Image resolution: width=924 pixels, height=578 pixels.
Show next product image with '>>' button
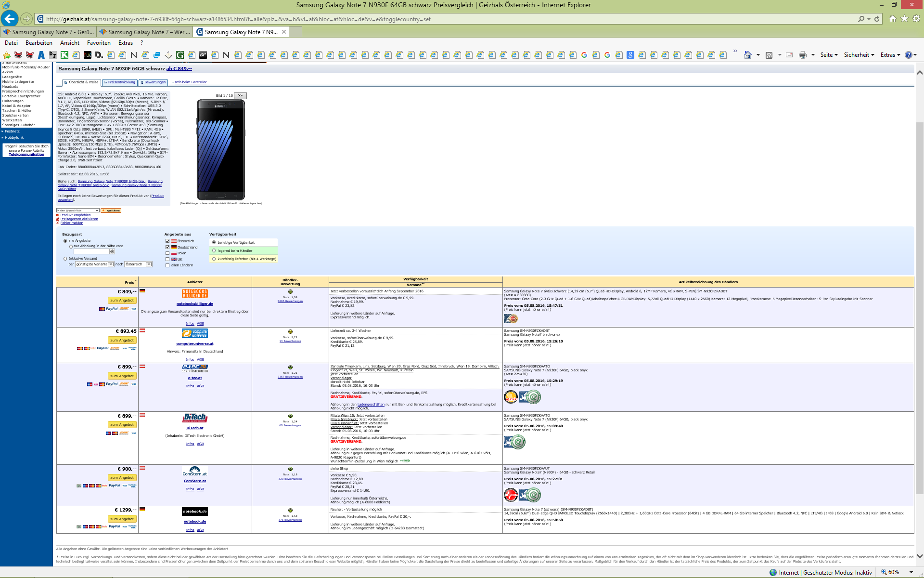(x=240, y=95)
